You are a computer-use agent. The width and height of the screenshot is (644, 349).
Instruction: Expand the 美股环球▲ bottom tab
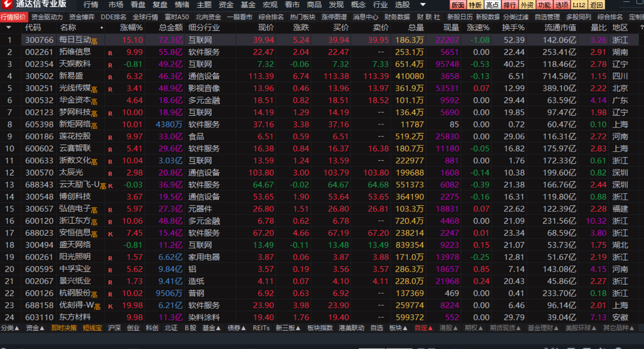[x=581, y=328]
